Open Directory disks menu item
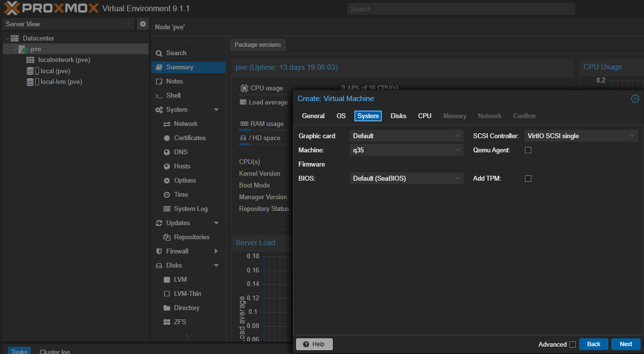644x354 pixels. click(x=188, y=308)
